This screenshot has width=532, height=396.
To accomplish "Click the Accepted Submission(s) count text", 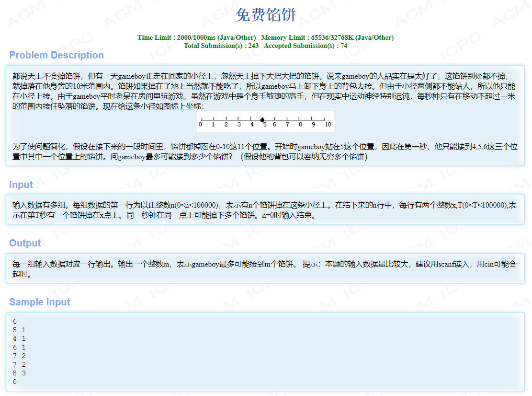I will point(305,46).
